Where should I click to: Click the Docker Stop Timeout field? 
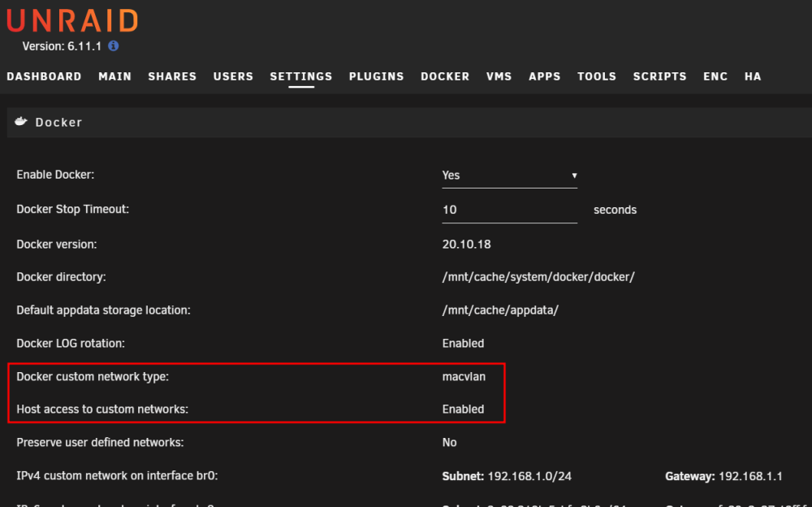tap(510, 210)
